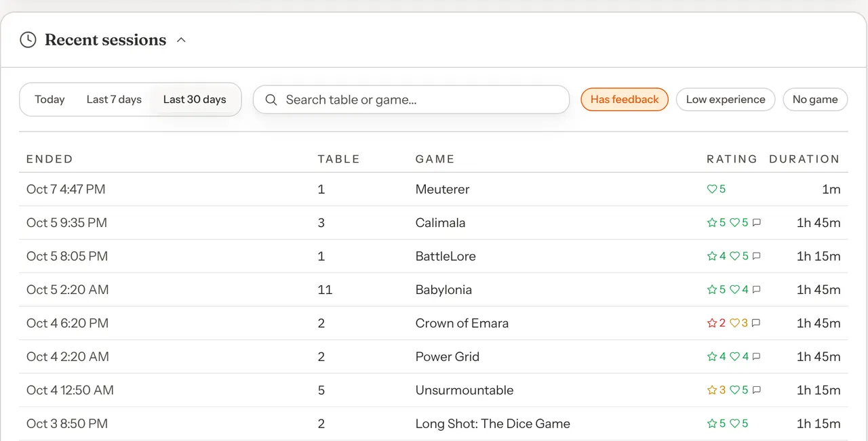Screen dimensions: 868x441
Task: Click the 1m duration in the Meuterer row
Action: tap(831, 190)
